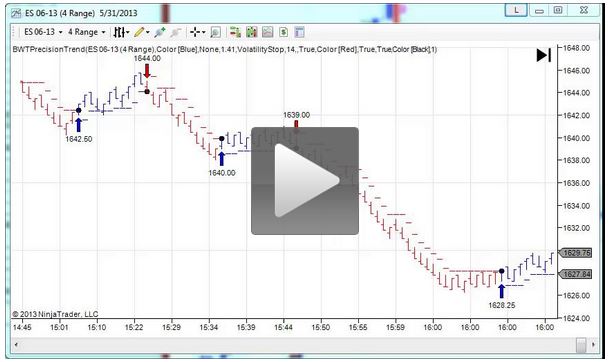This screenshot has width=609, height=362.
Task: Expand the chart style dropdown arrow
Action: pyautogui.click(x=127, y=33)
